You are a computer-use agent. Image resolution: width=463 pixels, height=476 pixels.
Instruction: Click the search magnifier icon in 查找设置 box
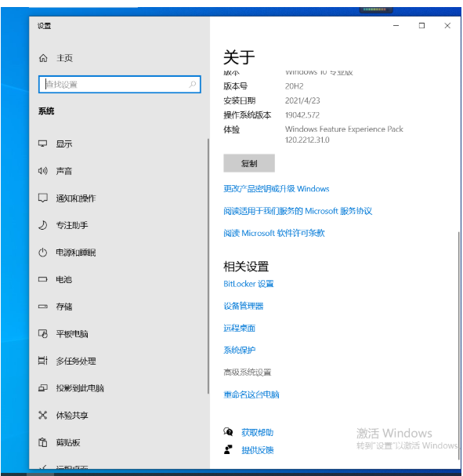click(192, 84)
